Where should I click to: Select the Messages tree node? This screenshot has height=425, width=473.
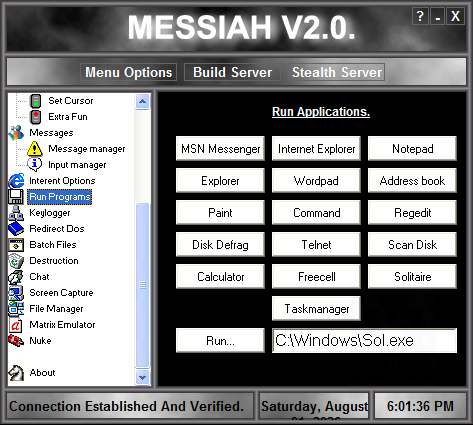[51, 133]
